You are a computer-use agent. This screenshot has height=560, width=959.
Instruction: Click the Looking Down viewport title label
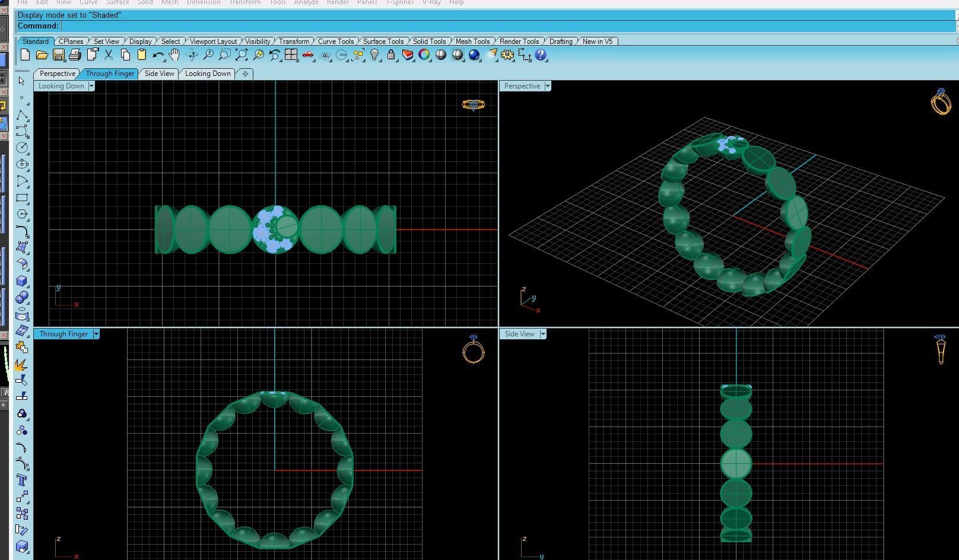click(x=62, y=86)
